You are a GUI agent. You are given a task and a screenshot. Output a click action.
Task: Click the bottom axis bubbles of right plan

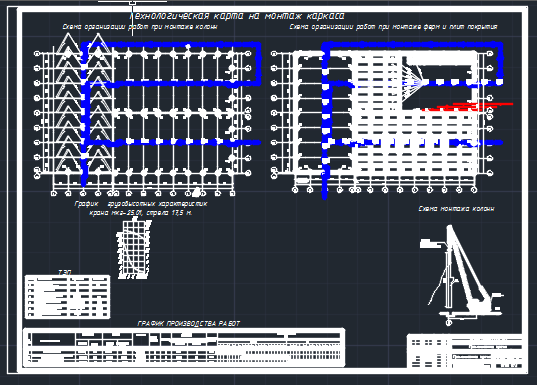click(384, 189)
